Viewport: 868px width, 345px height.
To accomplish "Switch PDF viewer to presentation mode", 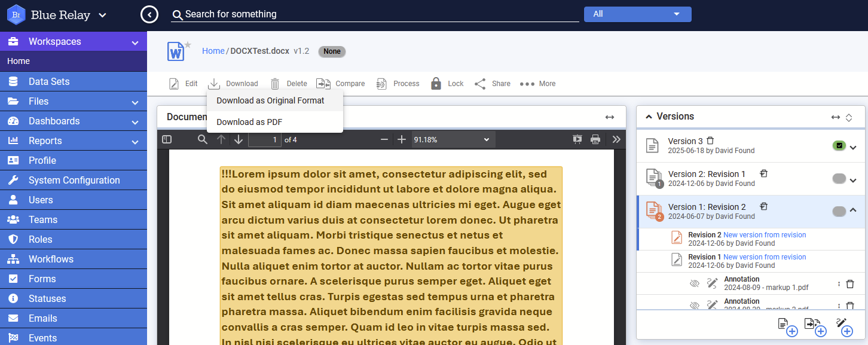I will (577, 139).
